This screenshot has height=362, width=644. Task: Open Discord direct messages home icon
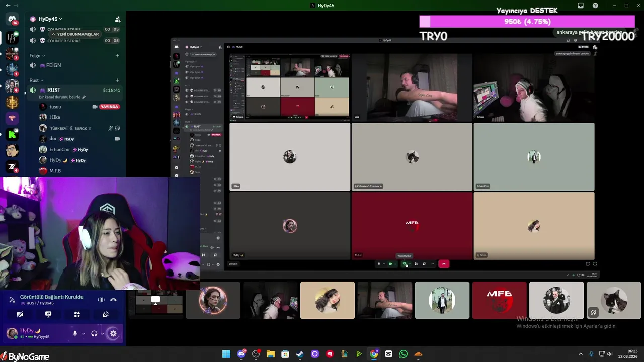(12, 20)
